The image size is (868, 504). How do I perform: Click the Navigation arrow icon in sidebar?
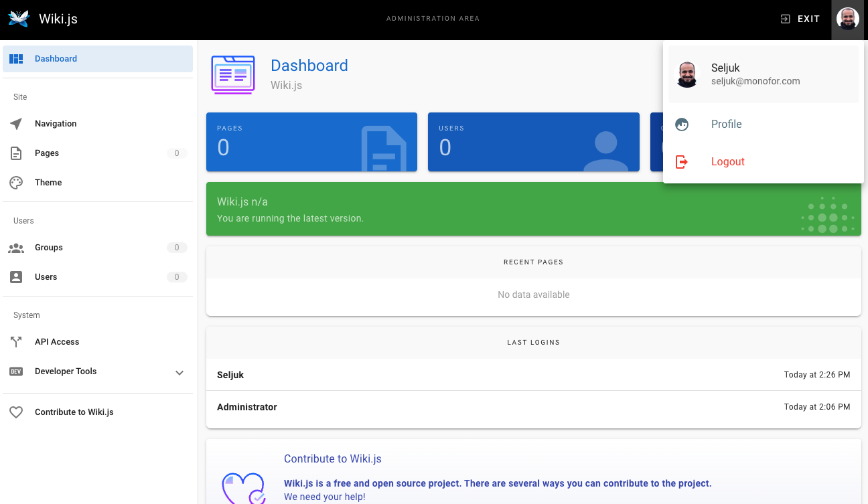(16, 124)
